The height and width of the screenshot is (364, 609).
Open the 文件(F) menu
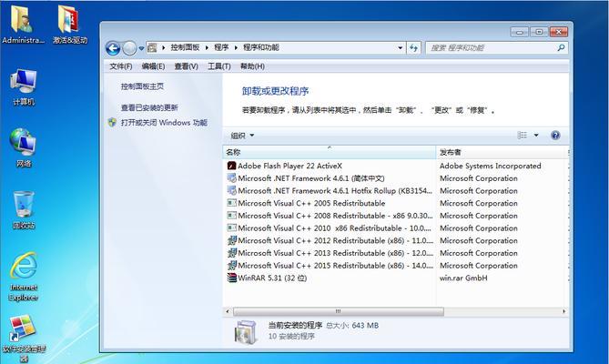tap(121, 66)
